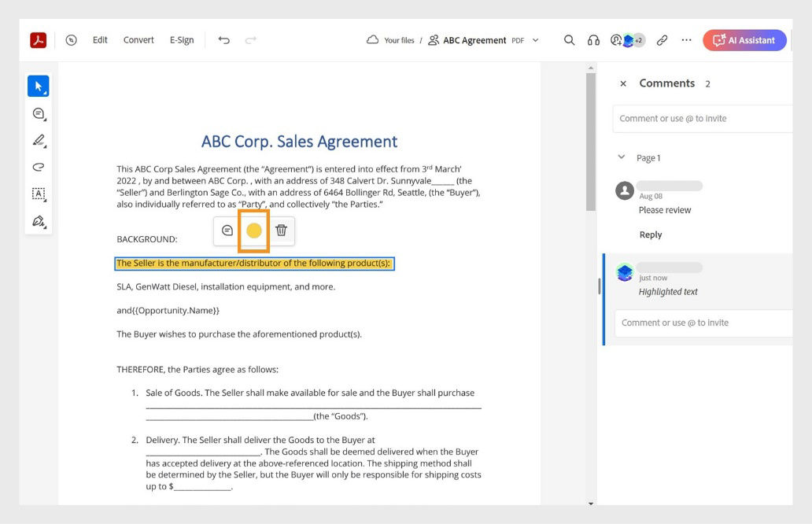
Task: Switch to the E-Sign tab
Action: tap(181, 39)
